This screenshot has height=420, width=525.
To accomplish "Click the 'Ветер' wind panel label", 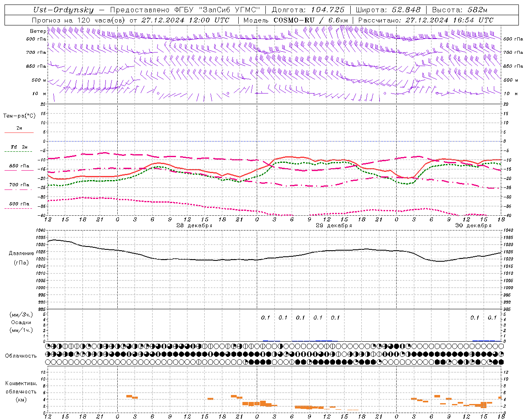I will (x=38, y=31).
